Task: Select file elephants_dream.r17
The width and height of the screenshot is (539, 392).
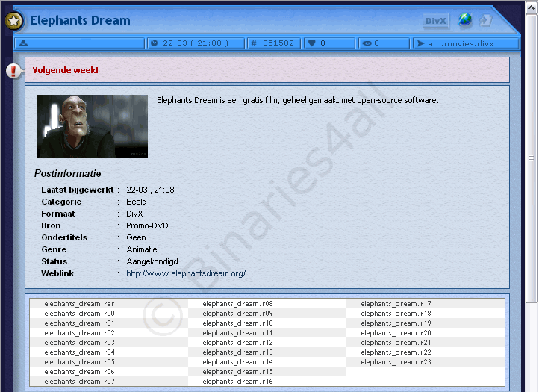Action: click(x=396, y=304)
